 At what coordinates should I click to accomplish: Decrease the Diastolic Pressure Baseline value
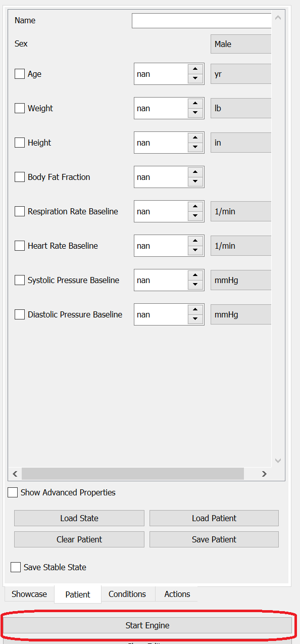tap(195, 319)
